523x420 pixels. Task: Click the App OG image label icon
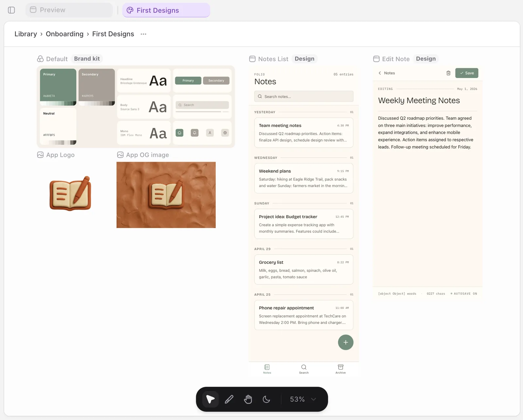pos(120,155)
